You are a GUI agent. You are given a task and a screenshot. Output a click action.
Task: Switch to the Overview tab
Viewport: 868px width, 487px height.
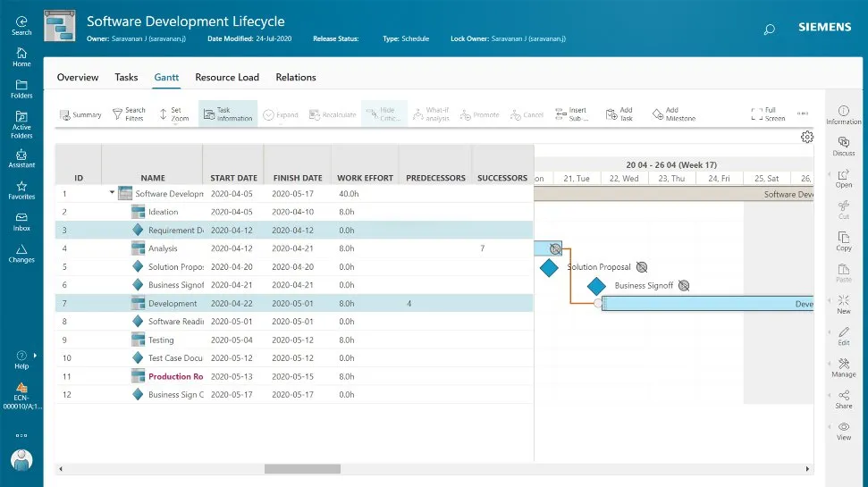(x=78, y=78)
